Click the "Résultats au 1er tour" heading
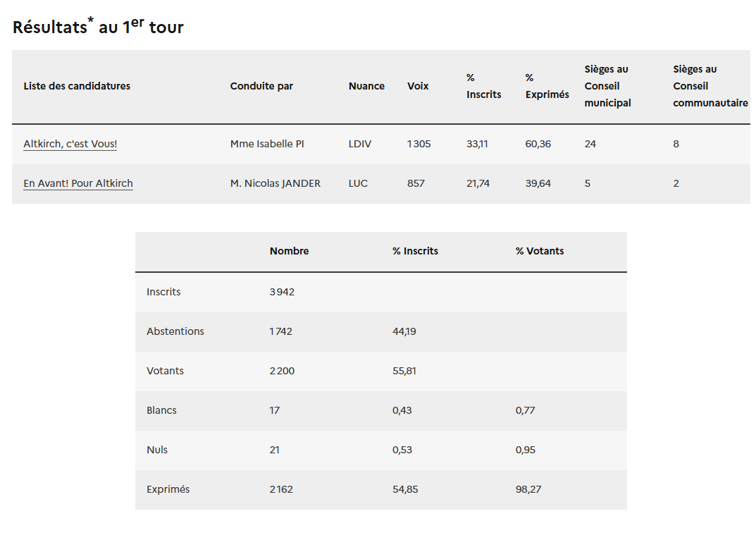Screen dimensions: 756x540 tap(98, 27)
